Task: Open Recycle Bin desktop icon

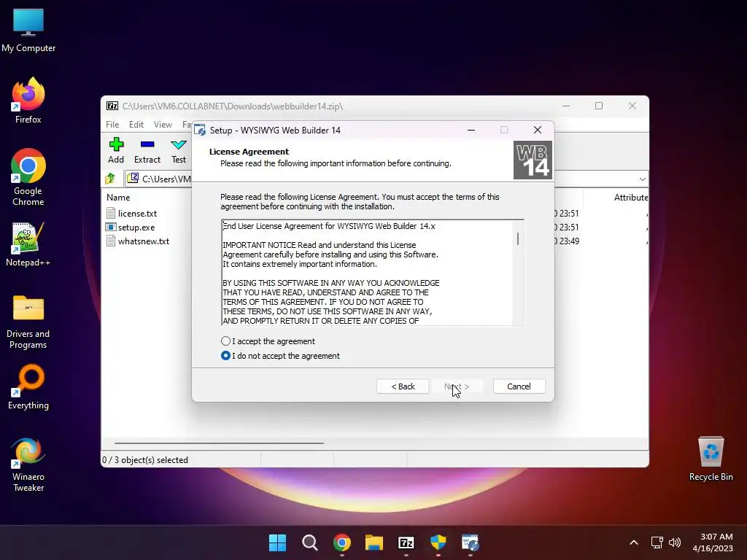Action: (x=711, y=459)
